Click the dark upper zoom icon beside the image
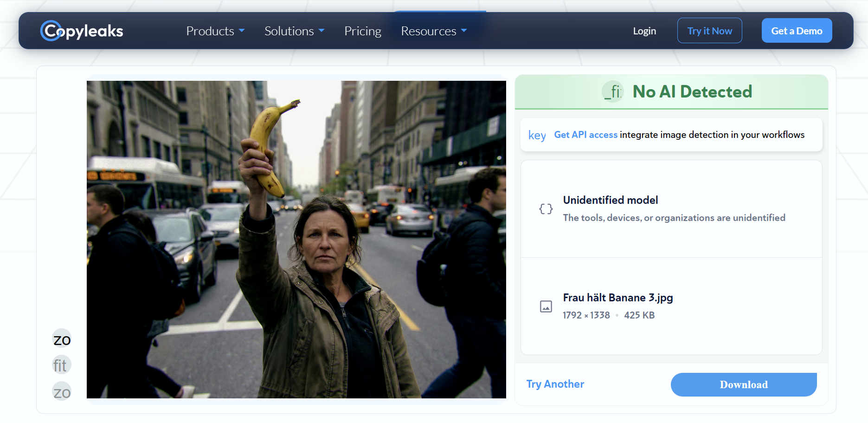This screenshot has height=423, width=868. tap(62, 340)
